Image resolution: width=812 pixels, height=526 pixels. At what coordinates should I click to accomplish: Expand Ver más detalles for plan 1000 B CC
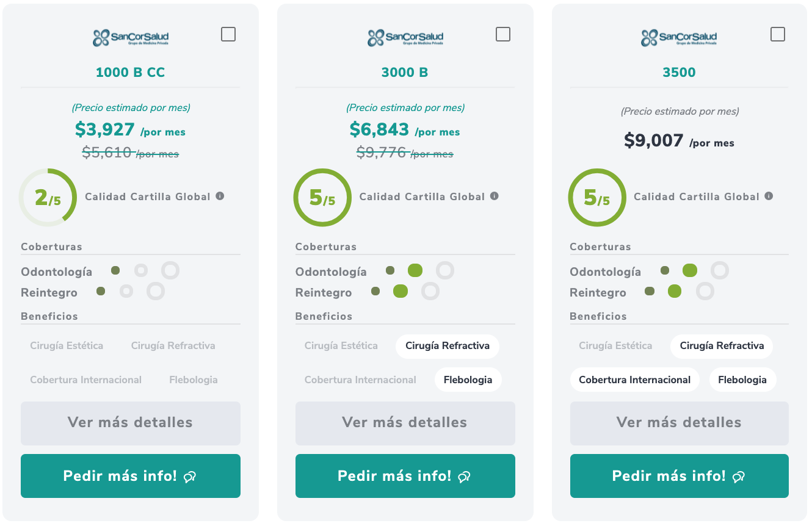131,423
